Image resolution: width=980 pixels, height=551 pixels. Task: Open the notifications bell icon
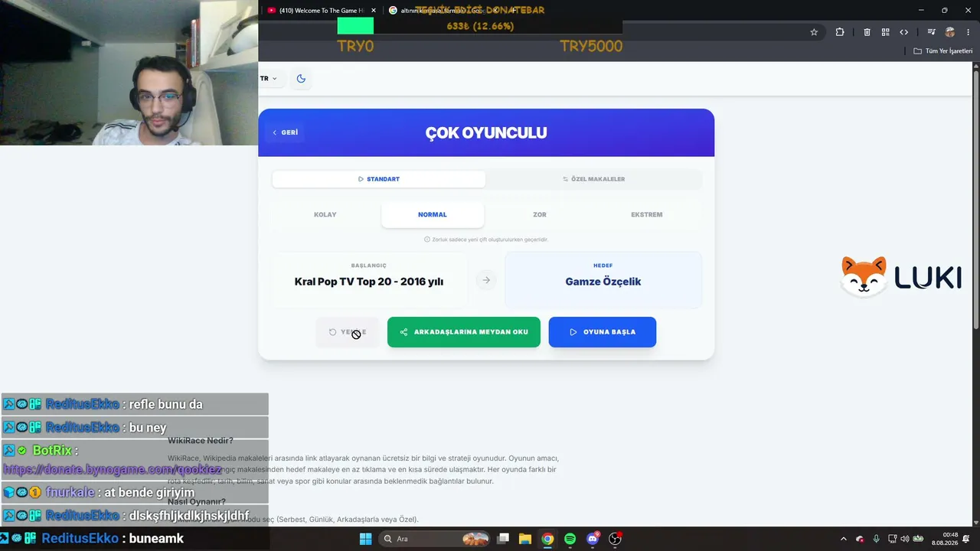pyautogui.click(x=966, y=539)
